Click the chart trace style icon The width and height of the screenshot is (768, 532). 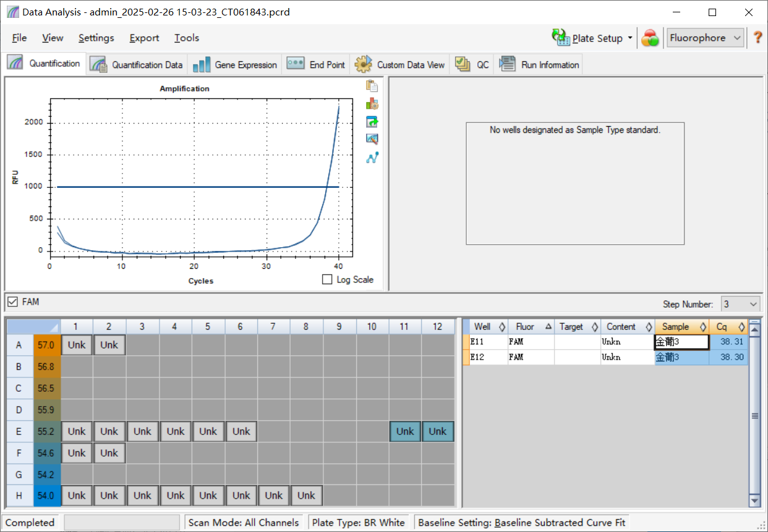click(x=372, y=104)
